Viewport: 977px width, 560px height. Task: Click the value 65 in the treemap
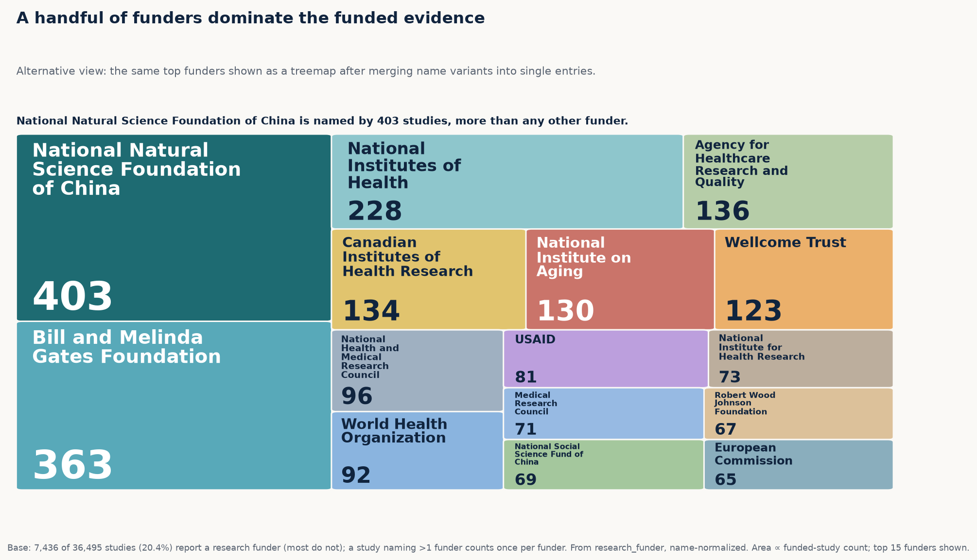(725, 480)
